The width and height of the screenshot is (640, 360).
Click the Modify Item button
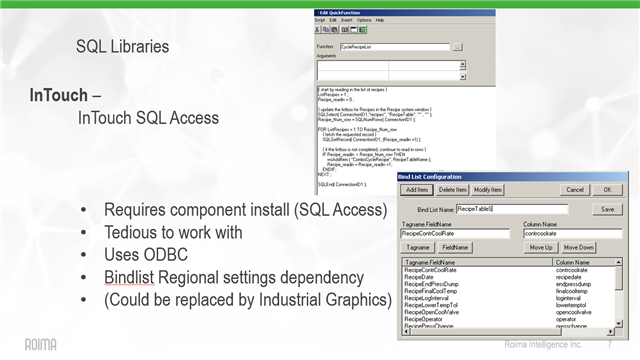(488, 190)
